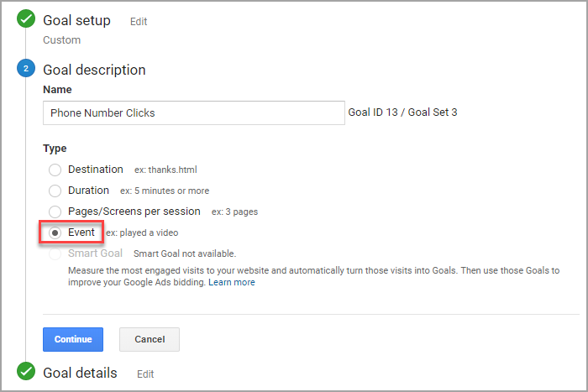The image size is (588, 392).
Task: Click the Goal setup heading
Action: tap(76, 20)
